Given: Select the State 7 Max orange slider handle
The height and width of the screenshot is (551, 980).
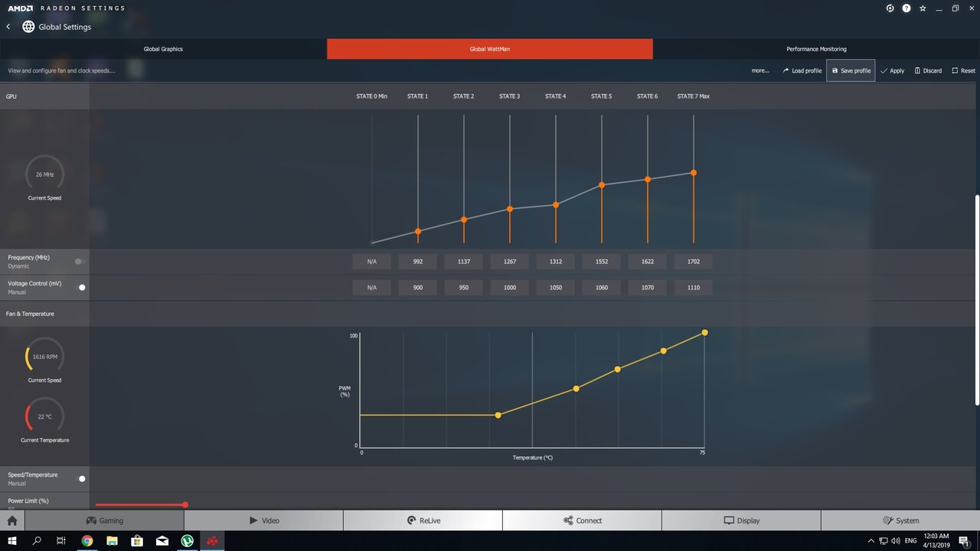Looking at the screenshot, I should click(694, 173).
